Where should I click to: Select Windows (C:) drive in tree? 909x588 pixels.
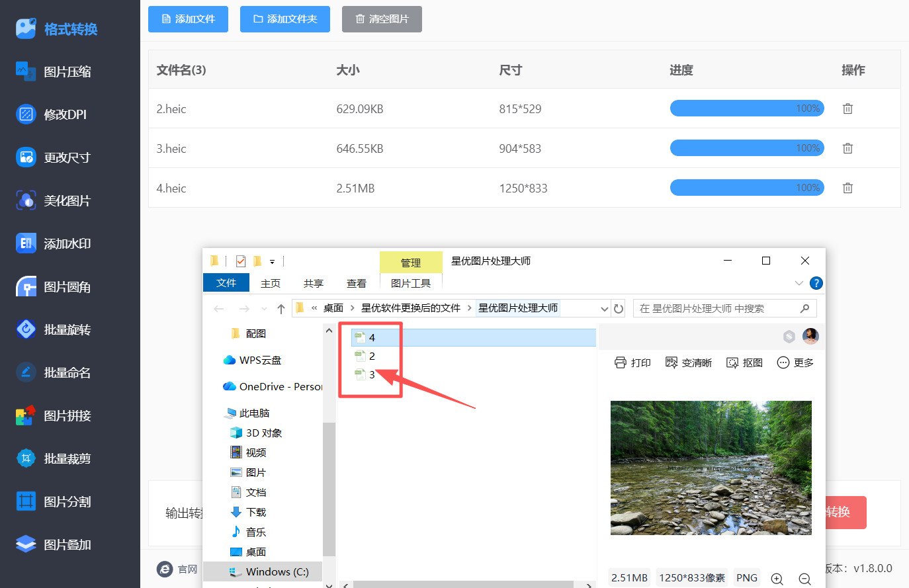263,571
